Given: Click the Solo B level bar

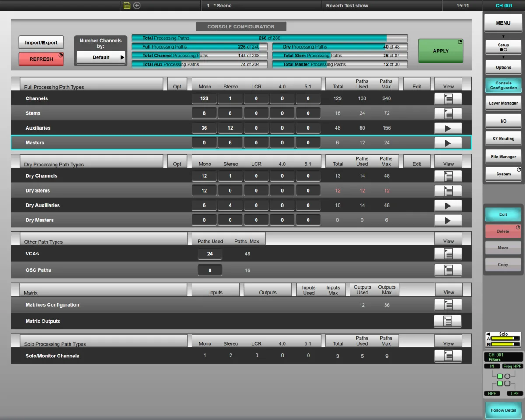Looking at the screenshot, I should click(505, 344).
